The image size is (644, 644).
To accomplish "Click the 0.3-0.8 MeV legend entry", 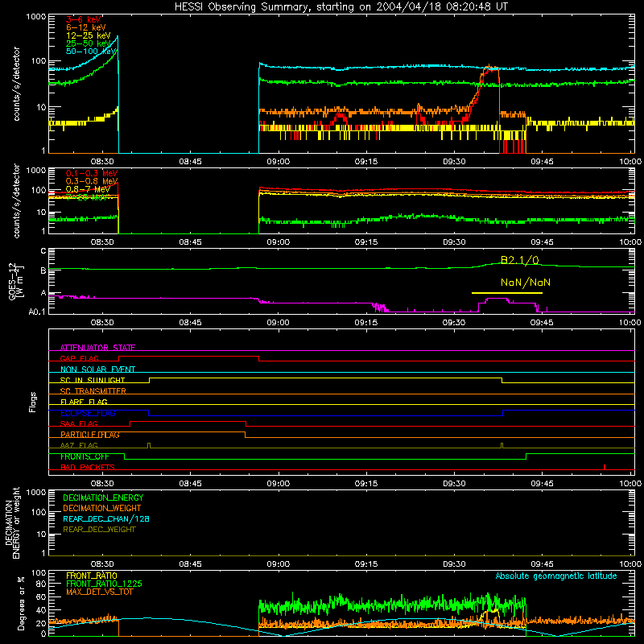I will pyautogui.click(x=92, y=181).
